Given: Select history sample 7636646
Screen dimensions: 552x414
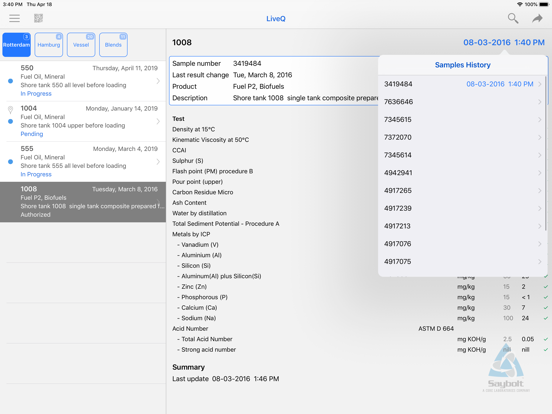Looking at the screenshot, I should point(463,102).
